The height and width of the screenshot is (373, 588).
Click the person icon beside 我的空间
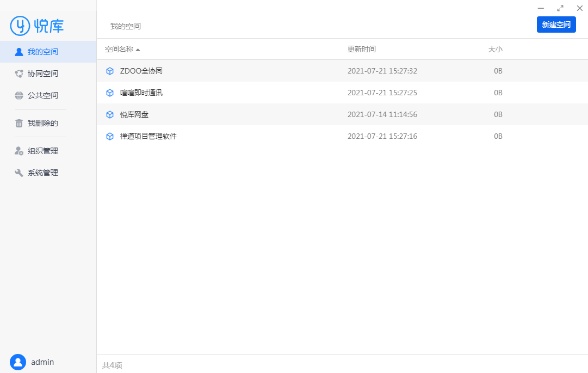point(18,52)
